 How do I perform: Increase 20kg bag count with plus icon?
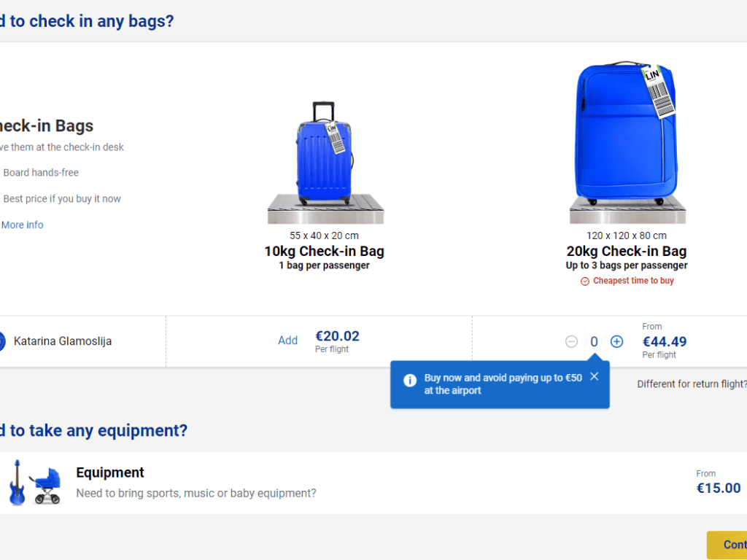pyautogui.click(x=616, y=341)
